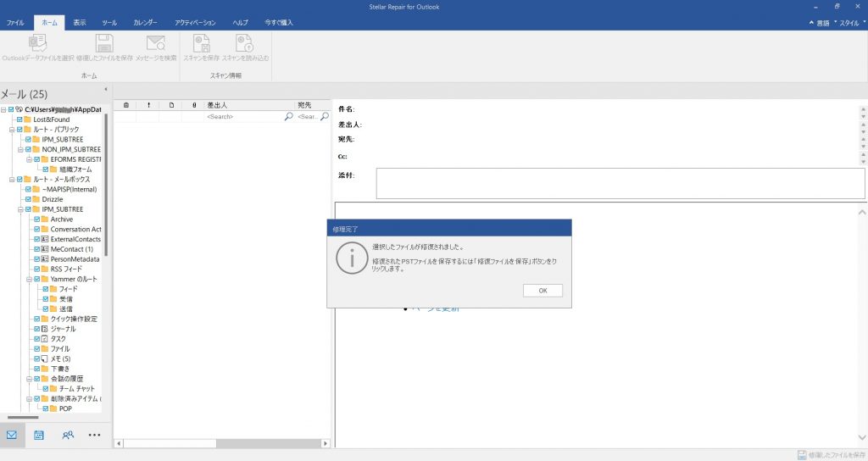Open the ヘルプ ribbon tab

pos(240,23)
